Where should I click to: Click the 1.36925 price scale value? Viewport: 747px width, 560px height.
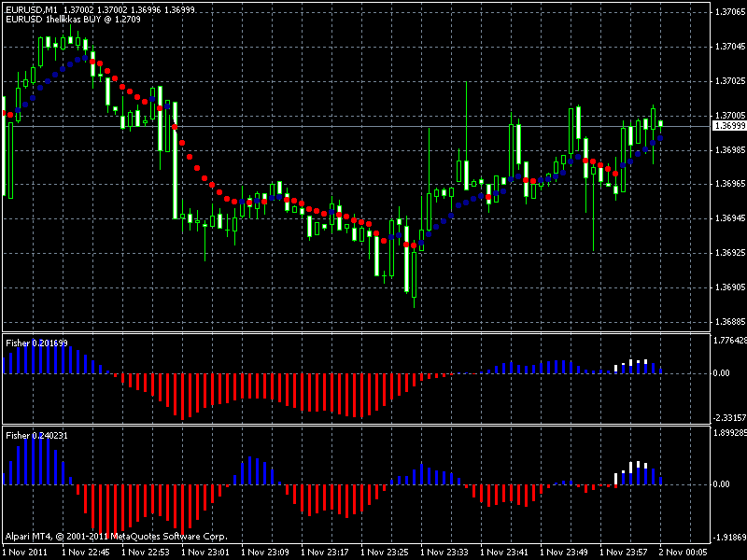730,253
